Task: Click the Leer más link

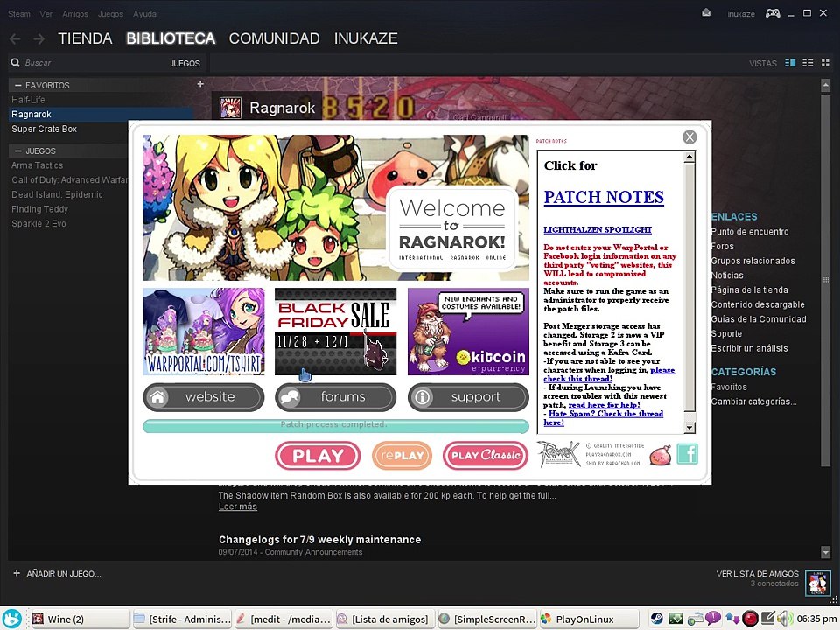Action: pos(238,507)
